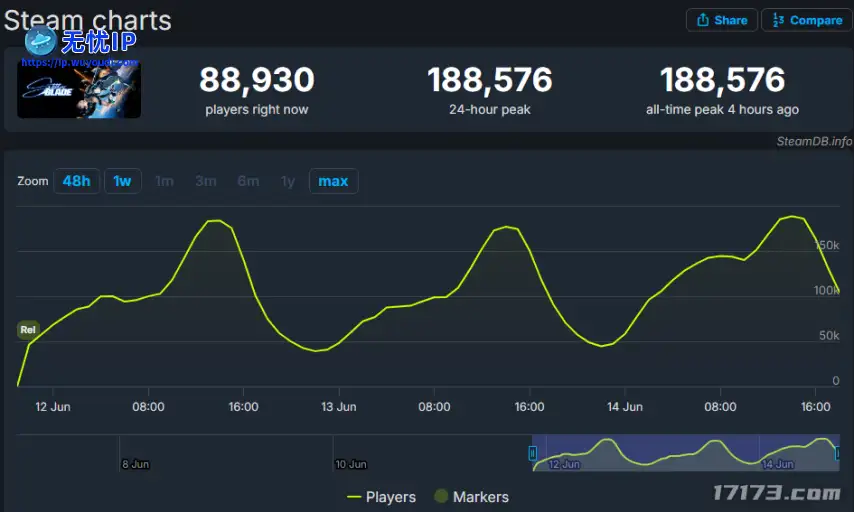This screenshot has height=512, width=854.
Task: Select the 1m zoom range
Action: tap(164, 181)
